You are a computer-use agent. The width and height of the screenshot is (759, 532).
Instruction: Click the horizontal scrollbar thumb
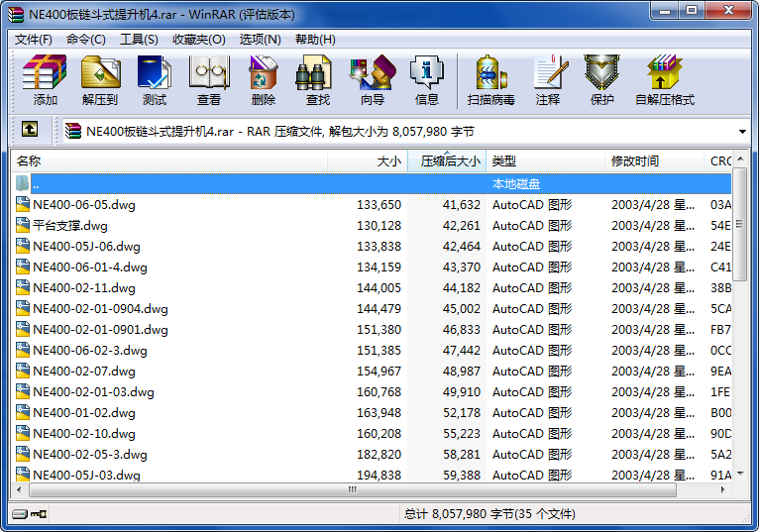[353, 489]
